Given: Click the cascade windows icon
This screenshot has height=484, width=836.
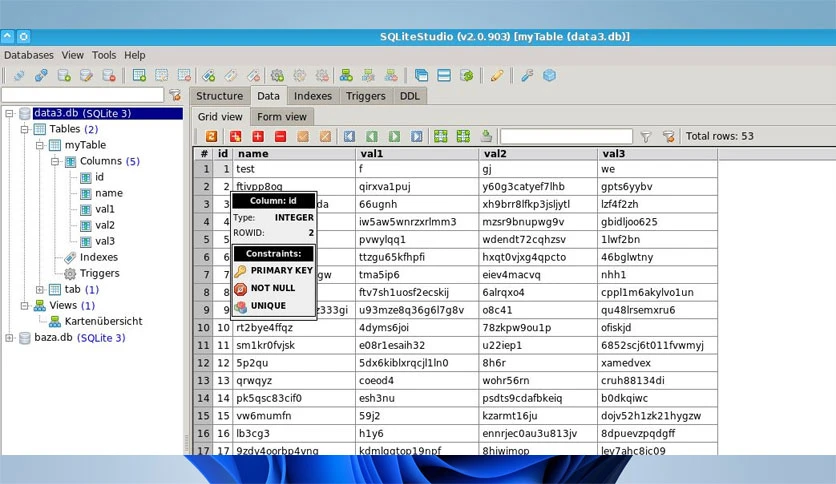Looking at the screenshot, I should click(421, 76).
